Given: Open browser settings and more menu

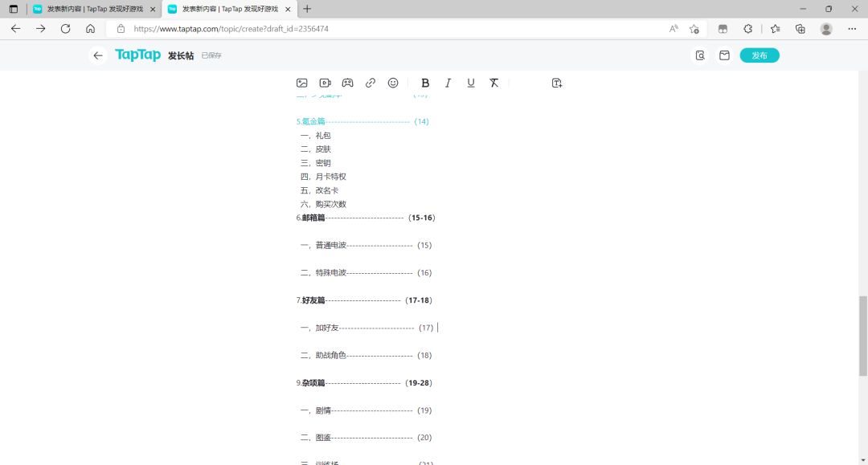Looking at the screenshot, I should point(852,29).
